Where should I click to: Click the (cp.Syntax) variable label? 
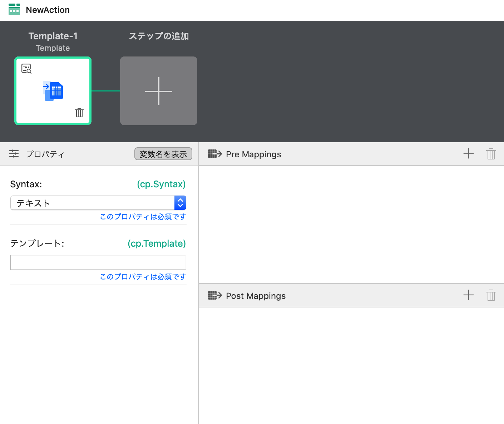click(x=161, y=184)
